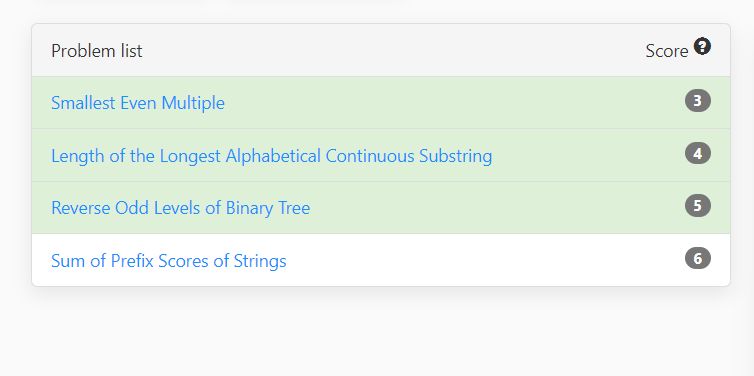This screenshot has height=376, width=754.
Task: Open the Smallest Even Multiple problem
Action: 138,103
